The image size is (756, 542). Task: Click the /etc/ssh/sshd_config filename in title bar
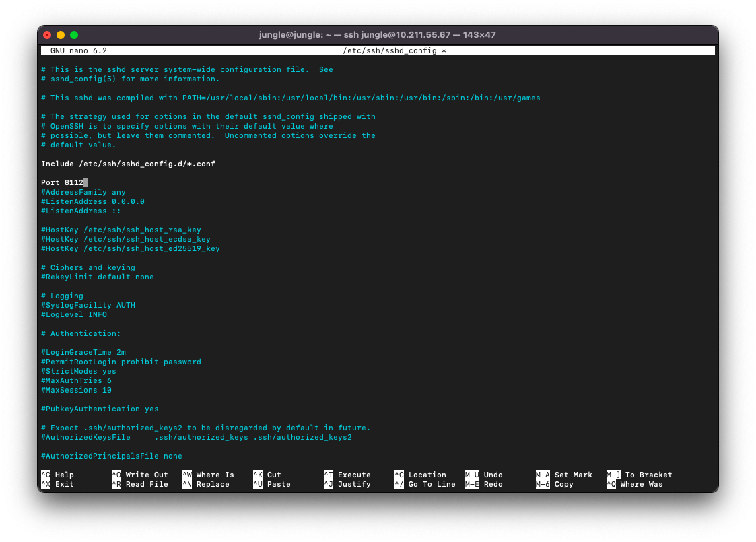point(390,50)
